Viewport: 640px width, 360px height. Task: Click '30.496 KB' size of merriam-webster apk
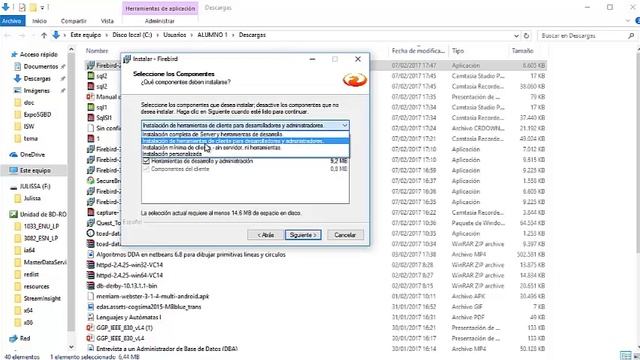pos(533,296)
